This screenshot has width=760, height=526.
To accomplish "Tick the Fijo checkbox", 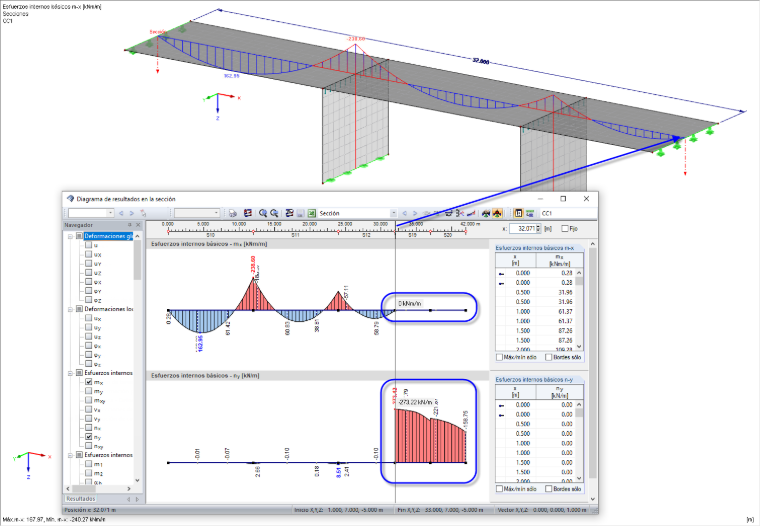I will [565, 228].
